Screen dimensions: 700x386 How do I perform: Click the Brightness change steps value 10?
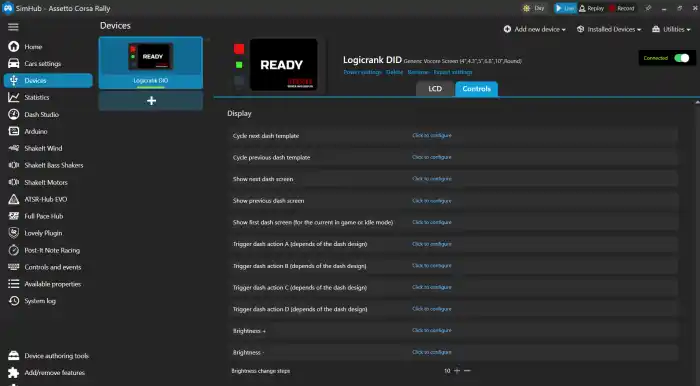447,371
